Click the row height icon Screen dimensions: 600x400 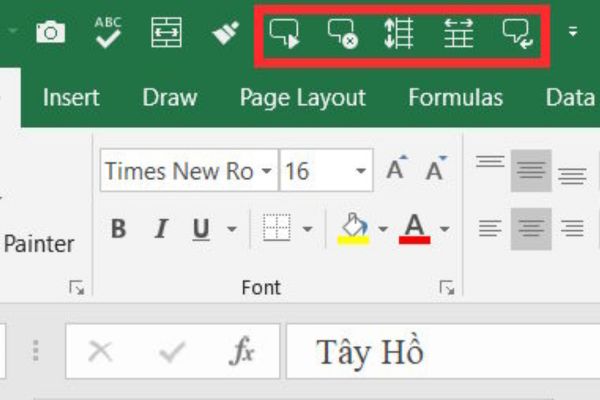pos(399,35)
